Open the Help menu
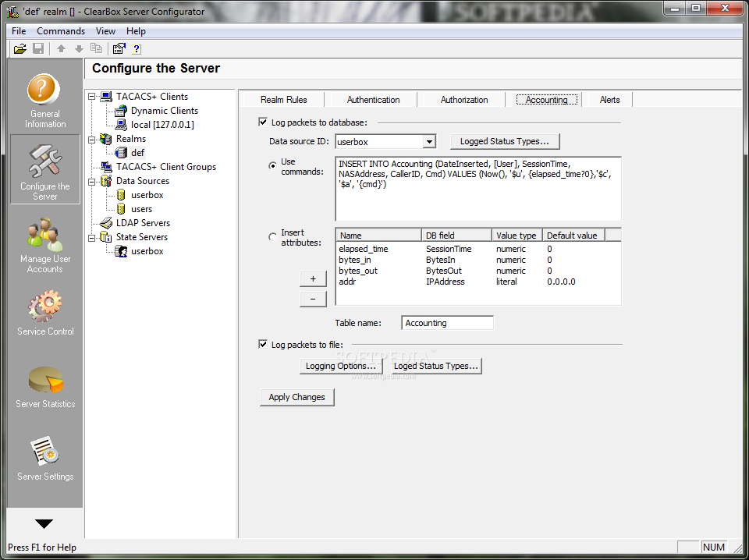Viewport: 749px width, 560px height. point(136,31)
